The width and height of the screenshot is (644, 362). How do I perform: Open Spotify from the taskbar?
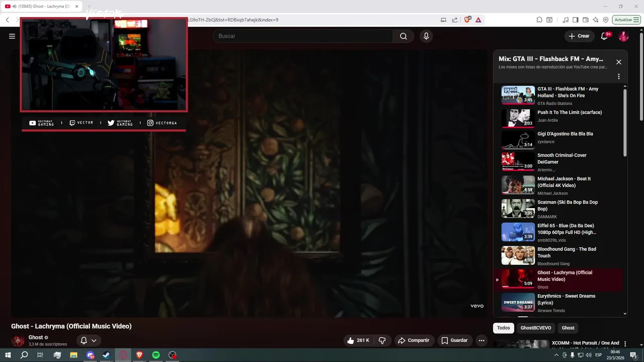(x=156, y=355)
